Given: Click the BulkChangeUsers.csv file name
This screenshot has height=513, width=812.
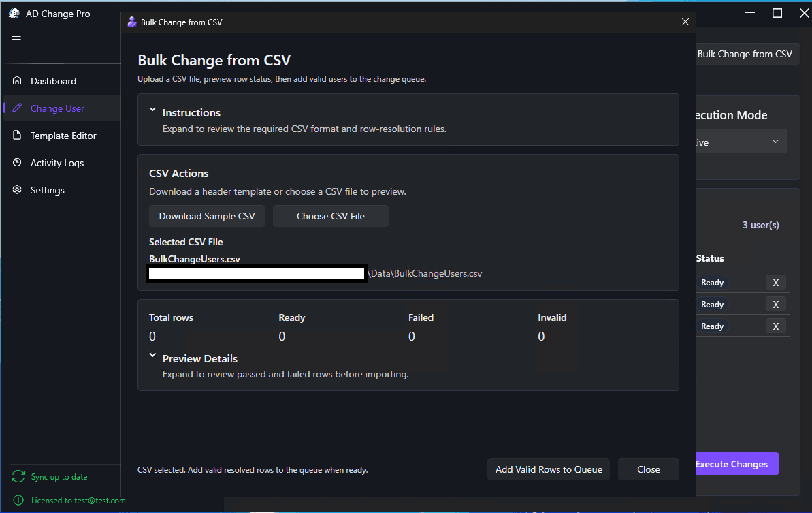Looking at the screenshot, I should pos(194,259).
